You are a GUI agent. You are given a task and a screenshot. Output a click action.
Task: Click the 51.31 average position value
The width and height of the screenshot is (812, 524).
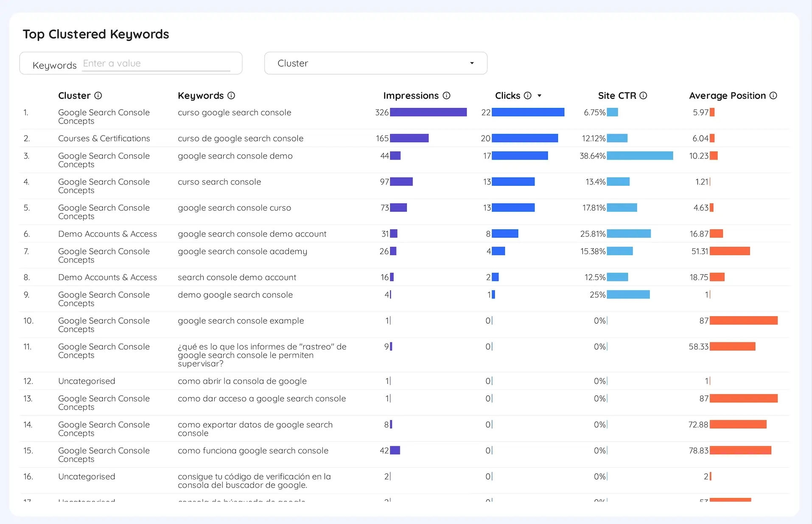point(700,251)
